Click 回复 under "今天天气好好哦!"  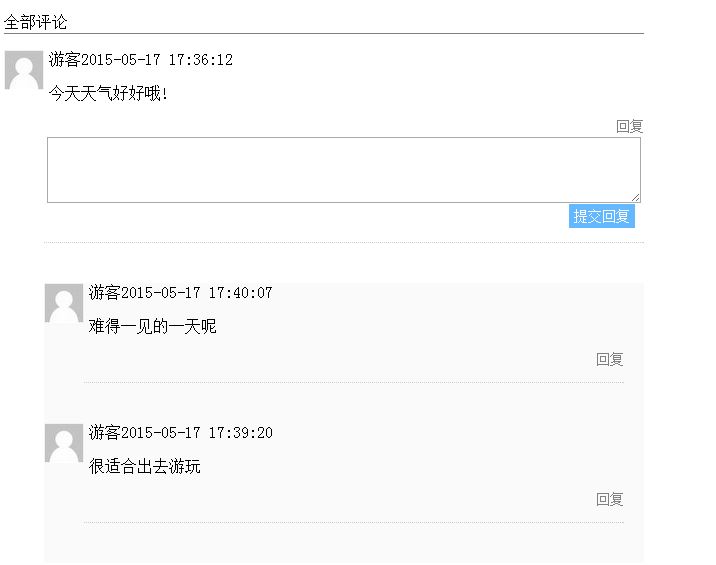tap(629, 126)
